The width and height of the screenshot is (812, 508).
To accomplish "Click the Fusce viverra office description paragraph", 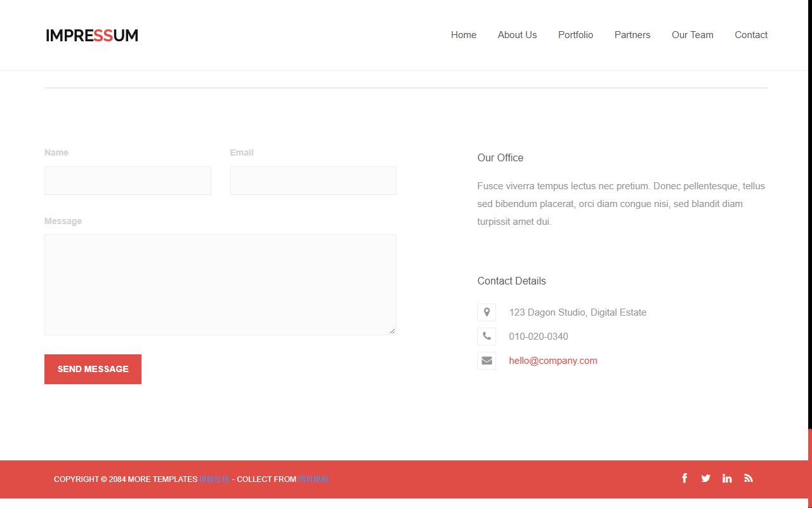I will [621, 204].
